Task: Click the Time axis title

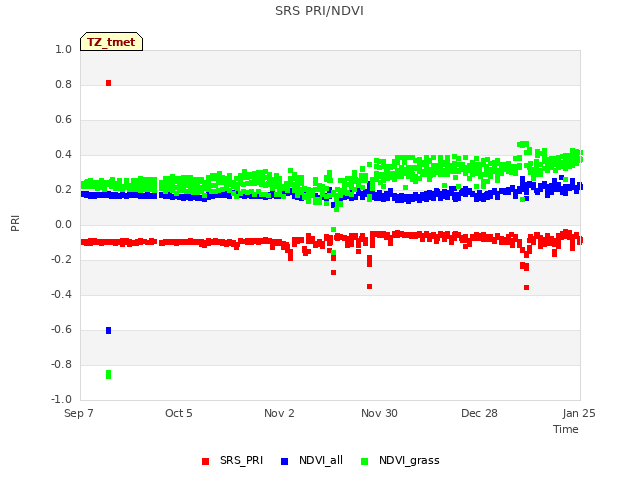Action: (x=566, y=429)
